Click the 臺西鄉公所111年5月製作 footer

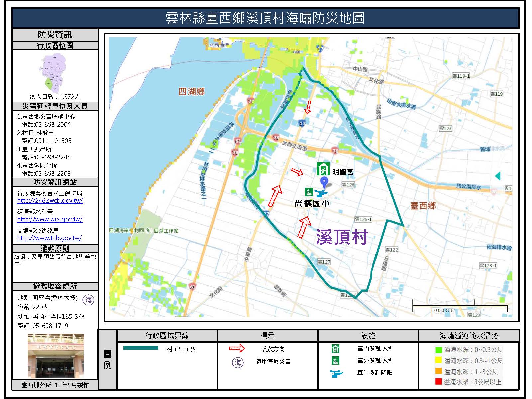(55, 385)
